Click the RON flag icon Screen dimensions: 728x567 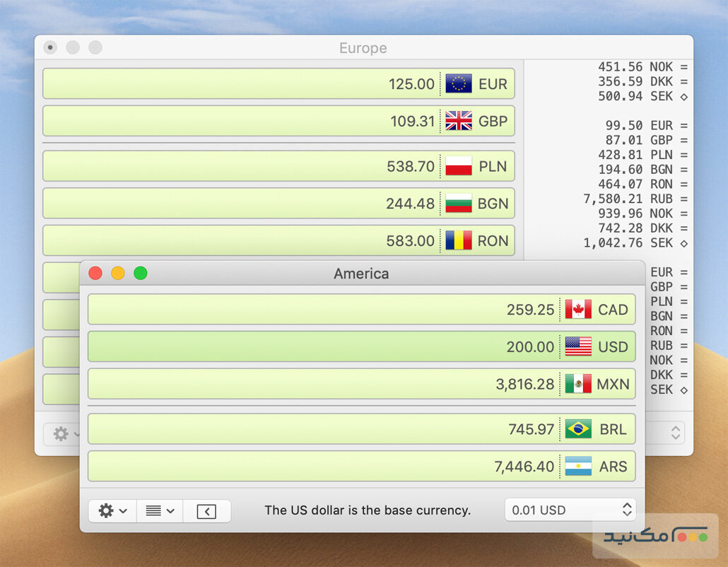(459, 240)
